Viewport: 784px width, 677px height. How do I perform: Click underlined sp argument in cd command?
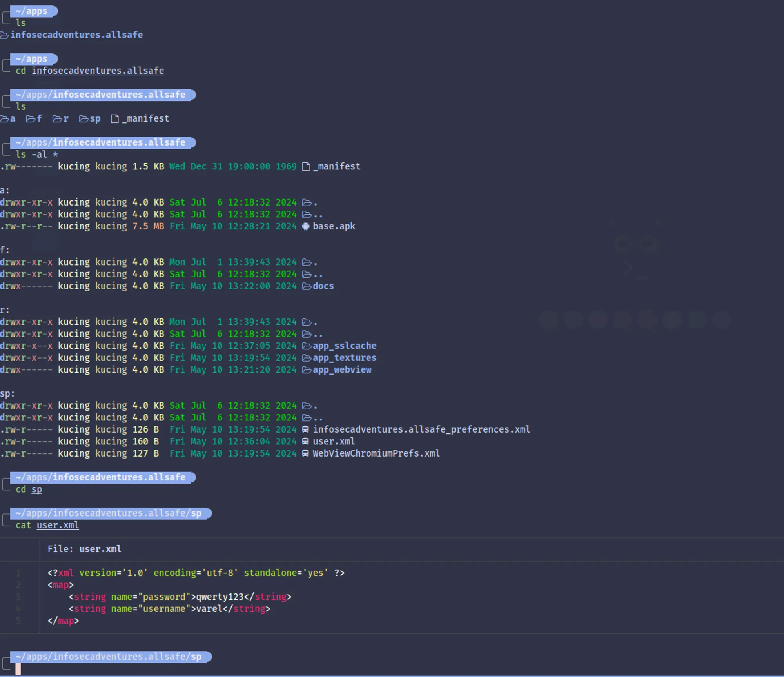[x=36, y=490]
